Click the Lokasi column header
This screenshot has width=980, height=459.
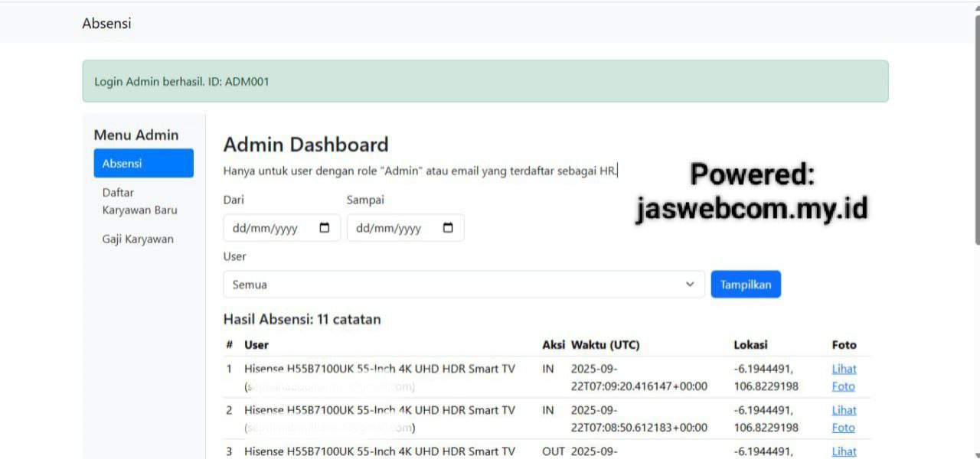[750, 345]
